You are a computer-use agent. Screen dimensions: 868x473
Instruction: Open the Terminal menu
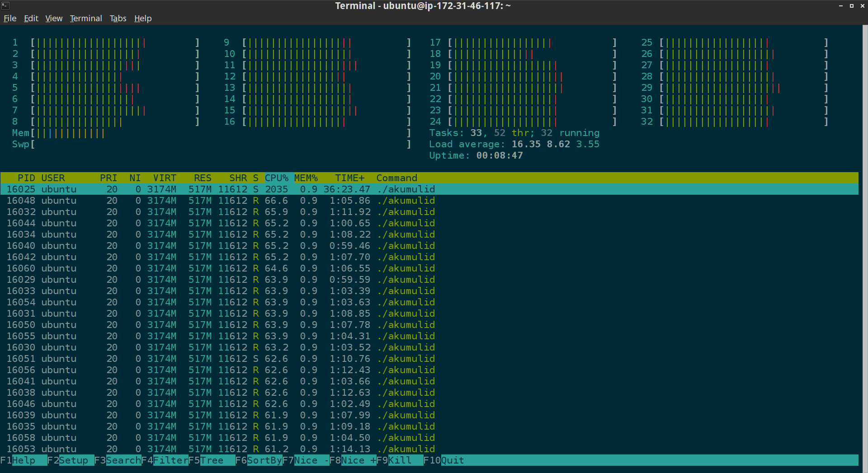[86, 19]
